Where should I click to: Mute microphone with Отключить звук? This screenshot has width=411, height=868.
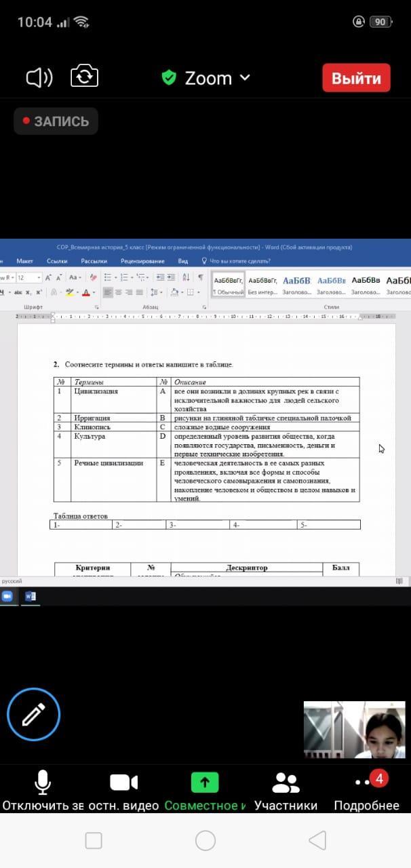pos(43,791)
